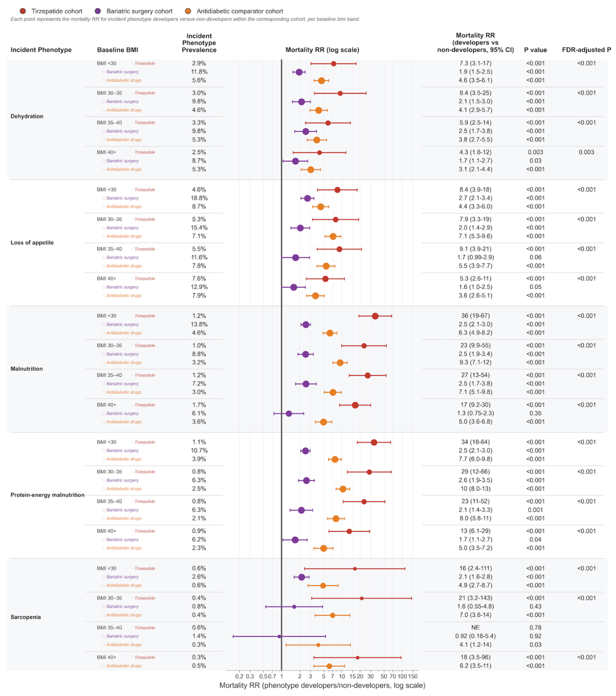Select the orange data point for Protein-energy malnutrition BMI 30–35 Antidiabetic drugs
616x696 pixels.
[x=343, y=489]
